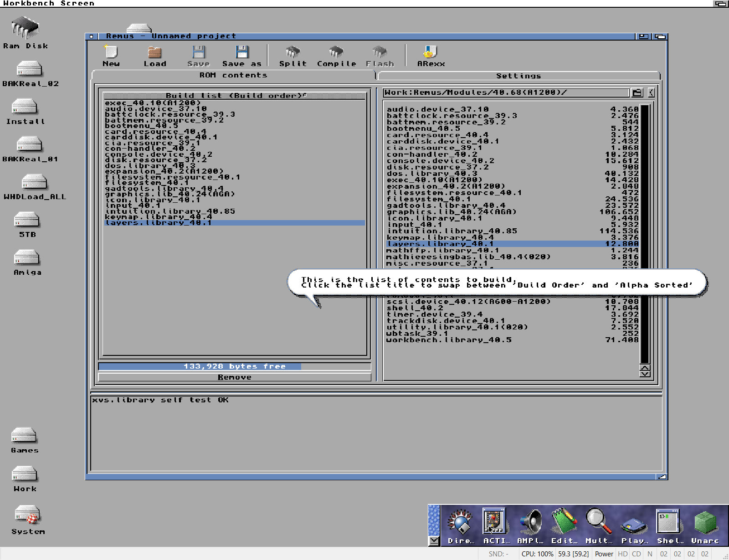729x560 pixels.
Task: Select trackdisk.device_40.1 in the file list
Action: pyautogui.click(x=512, y=321)
